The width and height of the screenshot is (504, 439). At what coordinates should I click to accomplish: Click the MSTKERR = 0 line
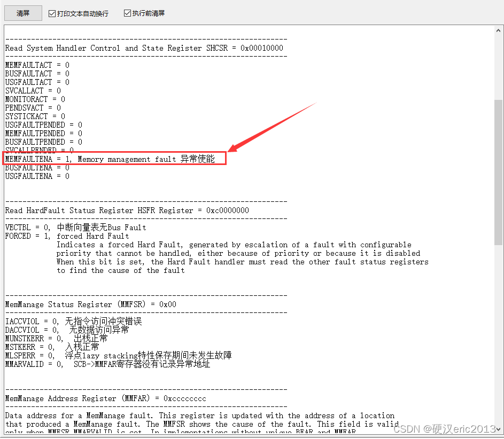(x=52, y=347)
